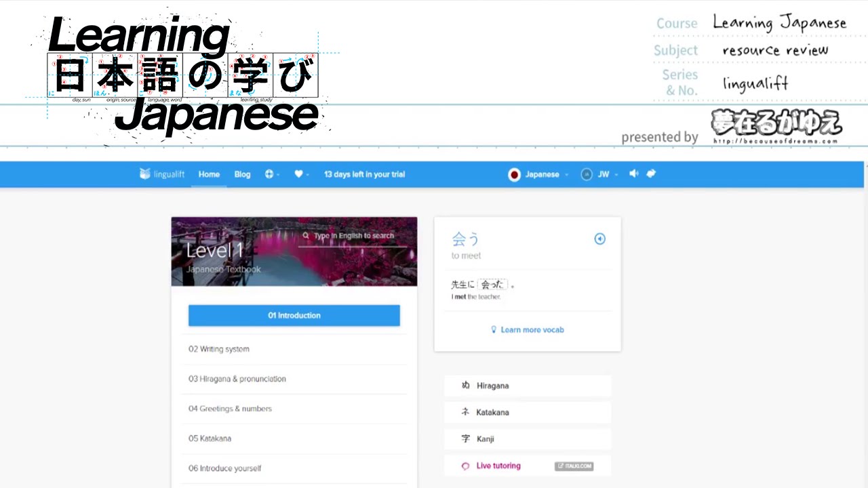The height and width of the screenshot is (488, 868).
Task: Click the ネ icon beside Katakana
Action: point(465,412)
